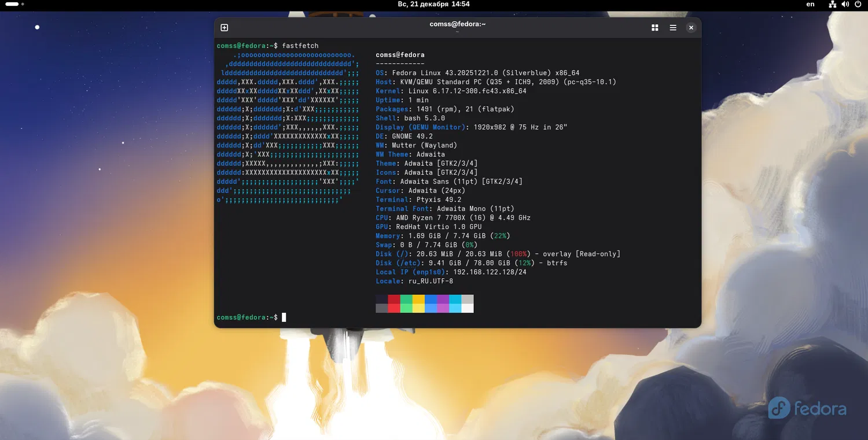Click the Shell 'bash 5.3.0' line

point(410,119)
